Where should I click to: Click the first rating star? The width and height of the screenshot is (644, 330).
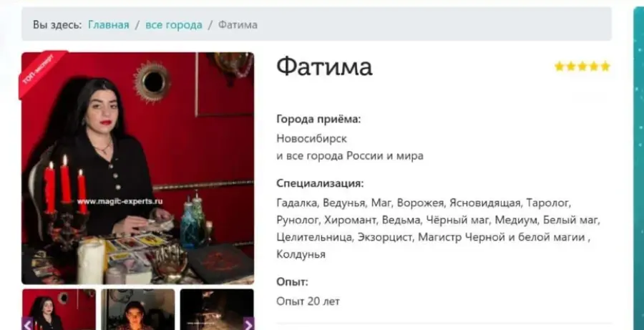click(559, 66)
